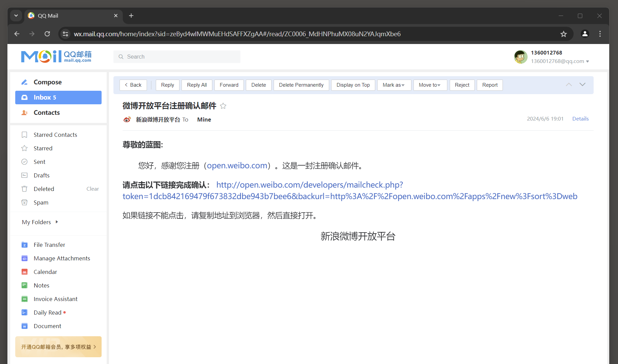Bookmark this page with the star icon
Image resolution: width=618 pixels, height=364 pixels.
click(563, 34)
